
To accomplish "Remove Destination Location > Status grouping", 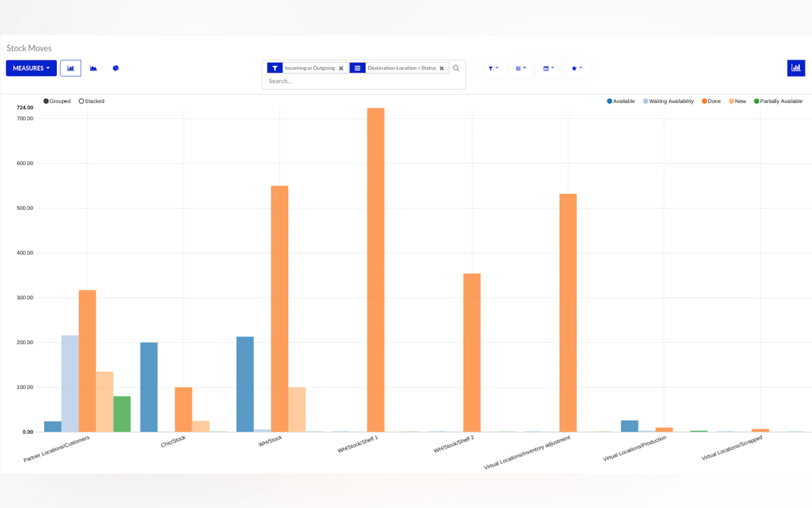I will coord(442,68).
